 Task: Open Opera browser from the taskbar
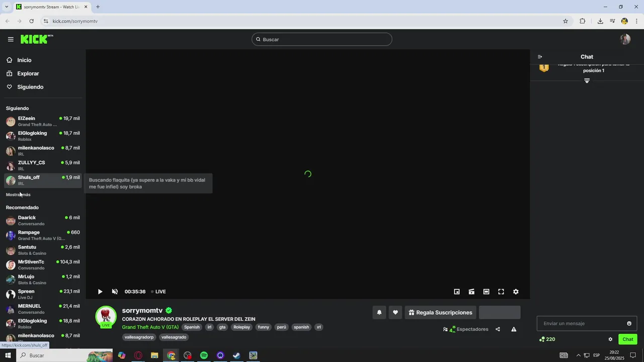click(x=138, y=355)
